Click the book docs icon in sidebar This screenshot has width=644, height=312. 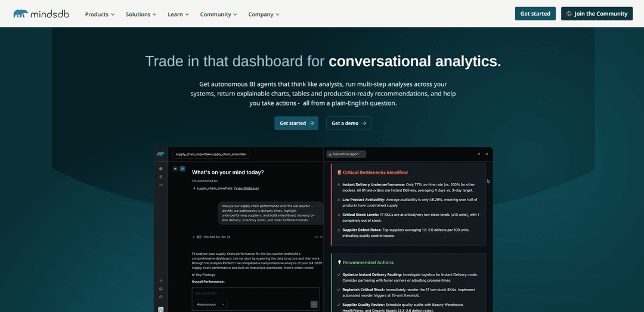point(160,289)
